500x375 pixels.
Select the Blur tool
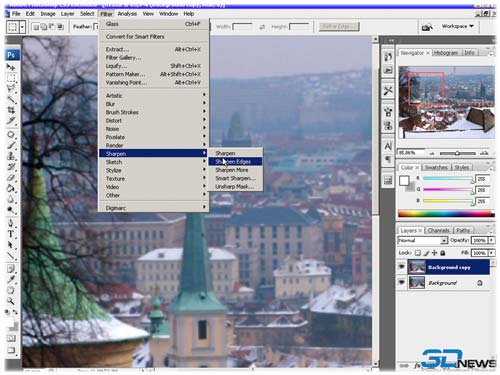[11, 199]
